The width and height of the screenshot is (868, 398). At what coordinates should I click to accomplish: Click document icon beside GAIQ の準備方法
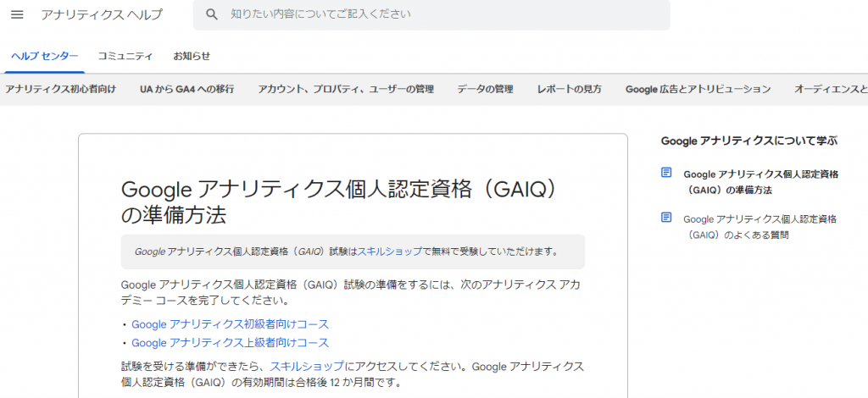666,173
